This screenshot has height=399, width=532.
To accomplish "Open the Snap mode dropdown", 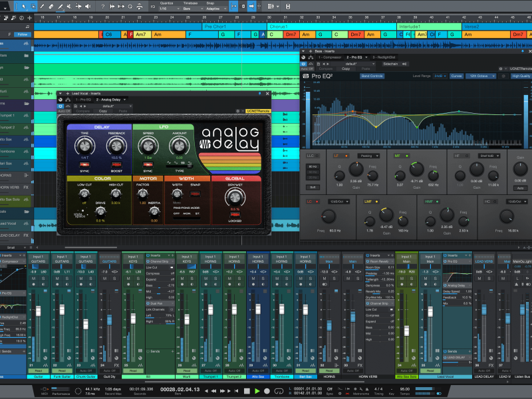I will 215,9.
